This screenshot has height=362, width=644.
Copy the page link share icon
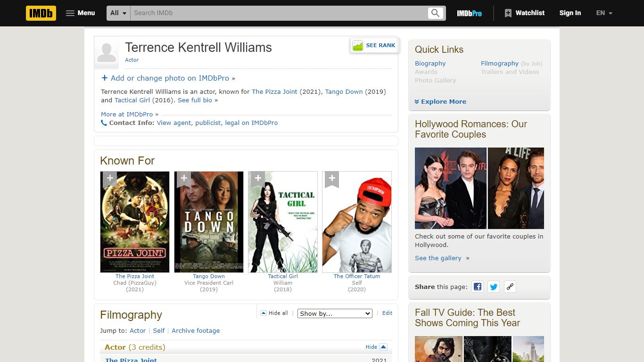coord(510,287)
